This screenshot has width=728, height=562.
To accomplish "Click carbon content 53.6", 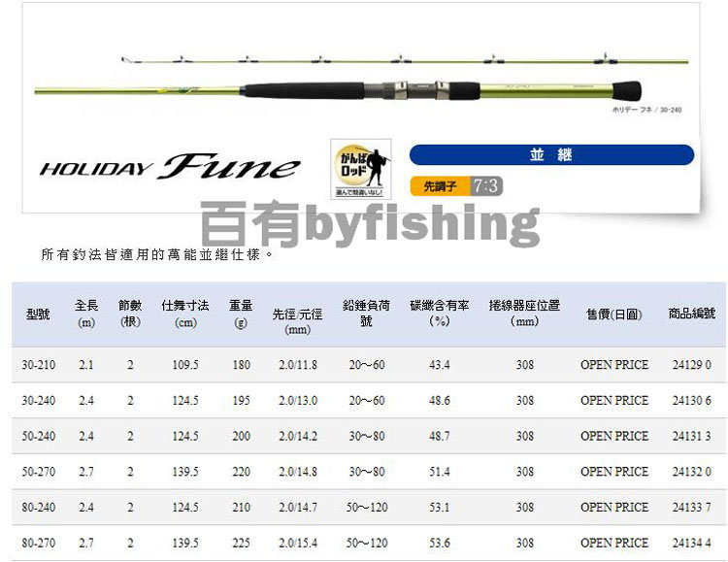I will (439, 543).
